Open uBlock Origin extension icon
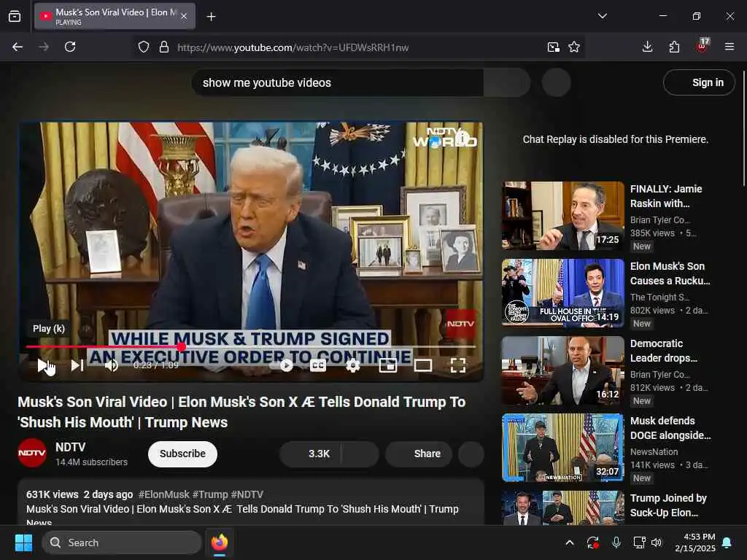The width and height of the screenshot is (747, 560). click(x=703, y=46)
